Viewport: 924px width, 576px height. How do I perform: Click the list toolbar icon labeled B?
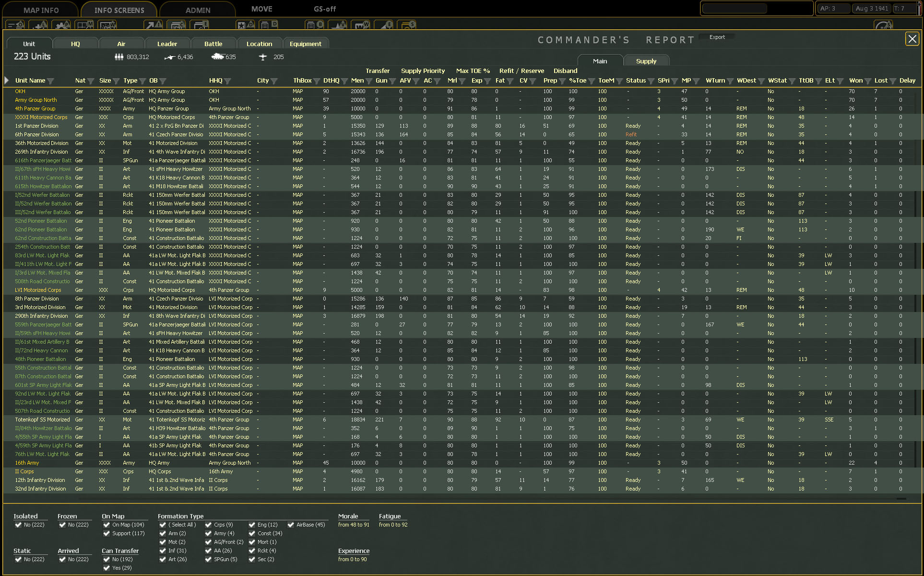(314, 25)
